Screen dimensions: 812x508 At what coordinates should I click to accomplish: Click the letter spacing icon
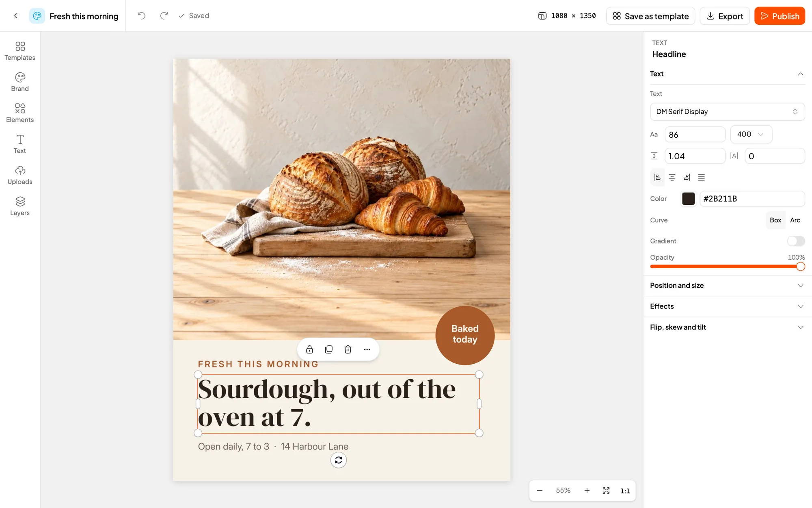(x=734, y=156)
